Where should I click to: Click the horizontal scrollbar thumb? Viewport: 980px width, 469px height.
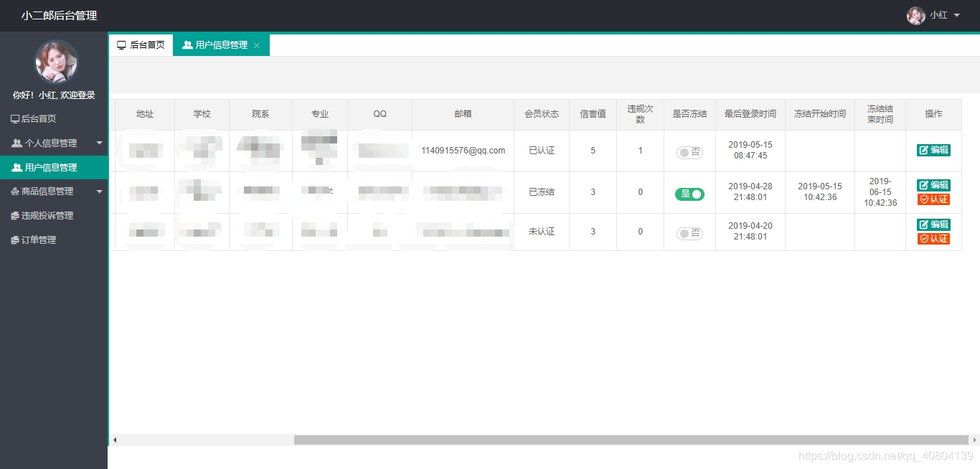[631, 440]
